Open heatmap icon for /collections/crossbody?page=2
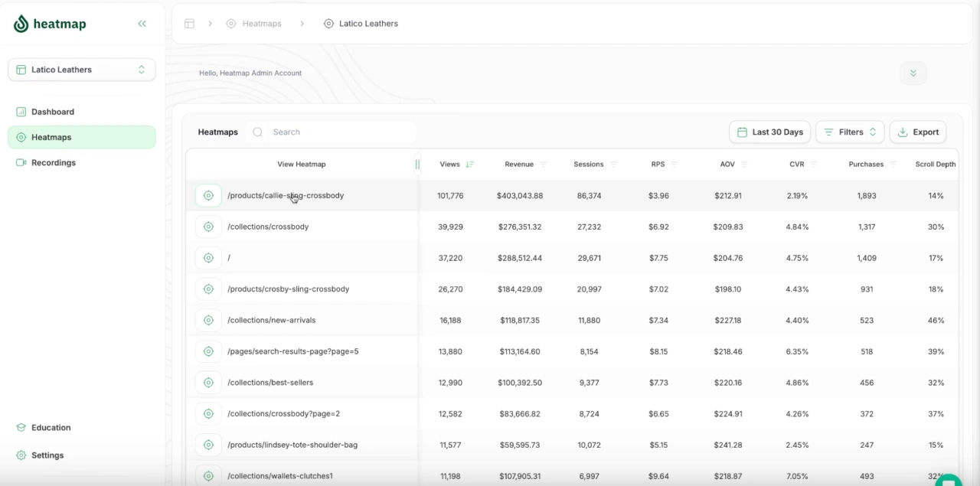Image resolution: width=980 pixels, height=486 pixels. tap(208, 414)
